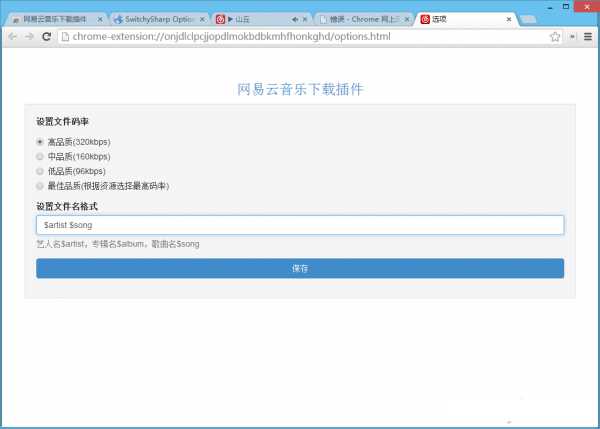Click the browser back arrow

pos(12,37)
